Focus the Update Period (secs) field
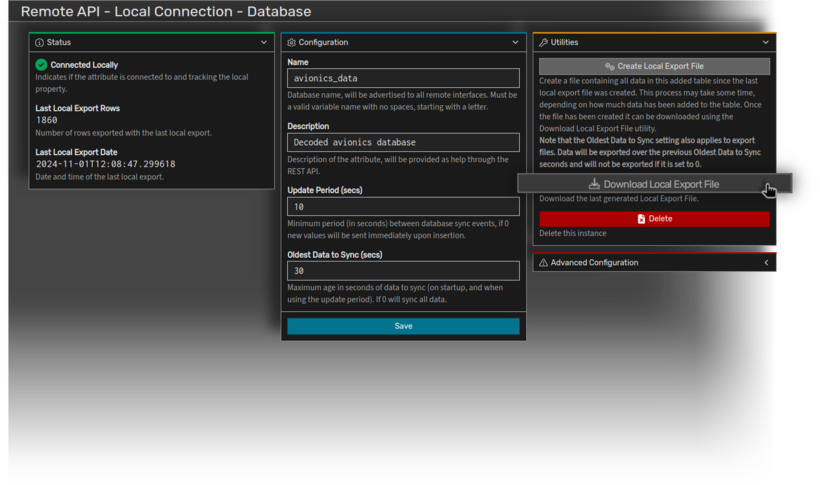The height and width of the screenshot is (485, 820). coord(403,207)
